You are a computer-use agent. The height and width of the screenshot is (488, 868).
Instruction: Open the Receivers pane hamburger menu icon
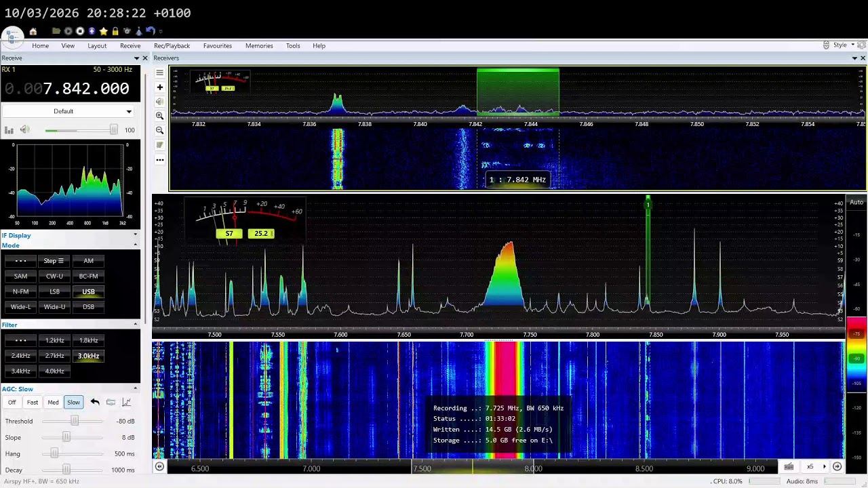[159, 73]
